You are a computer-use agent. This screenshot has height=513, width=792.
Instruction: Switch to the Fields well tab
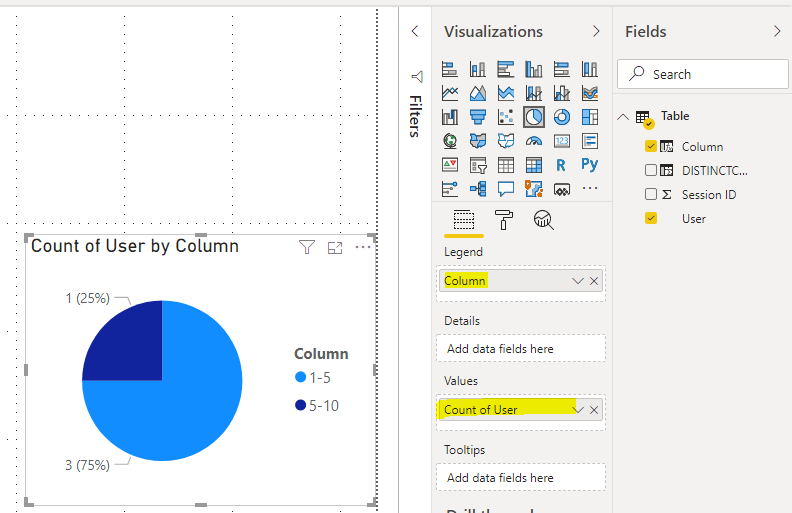(464, 221)
